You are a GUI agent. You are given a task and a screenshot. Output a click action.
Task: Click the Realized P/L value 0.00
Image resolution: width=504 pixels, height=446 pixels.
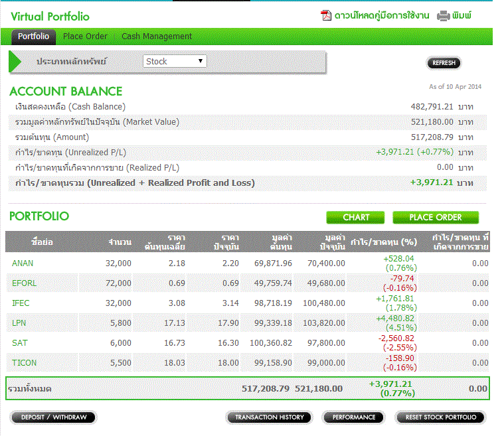445,167
